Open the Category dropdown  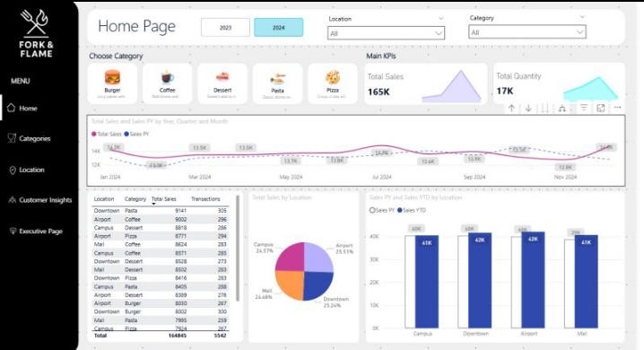[527, 32]
